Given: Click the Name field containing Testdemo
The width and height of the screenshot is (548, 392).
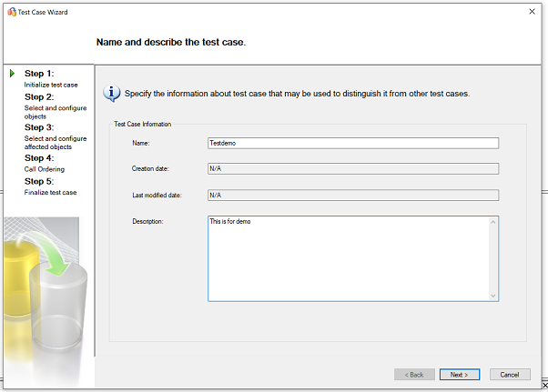Looking at the screenshot, I should 353,143.
